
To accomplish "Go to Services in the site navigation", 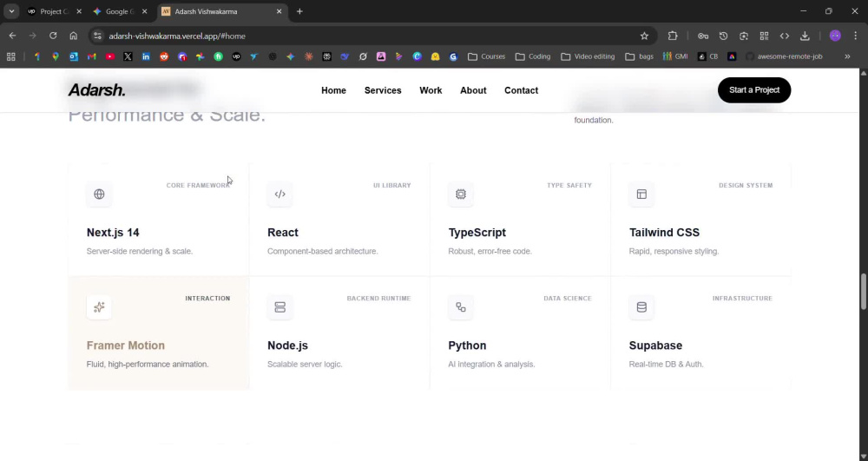I will [x=383, y=91].
